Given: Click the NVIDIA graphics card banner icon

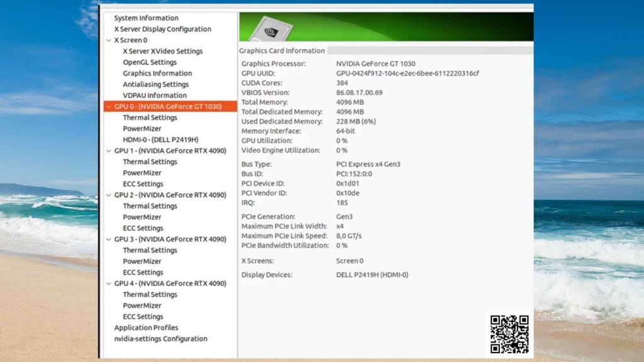Looking at the screenshot, I should 270,29.
